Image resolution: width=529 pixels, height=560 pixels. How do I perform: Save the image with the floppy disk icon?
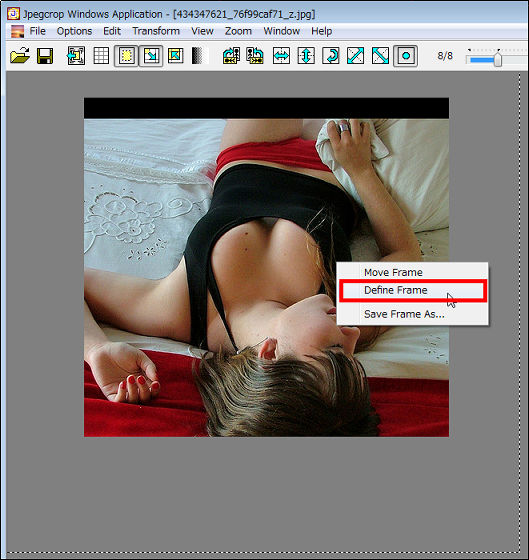click(x=45, y=56)
